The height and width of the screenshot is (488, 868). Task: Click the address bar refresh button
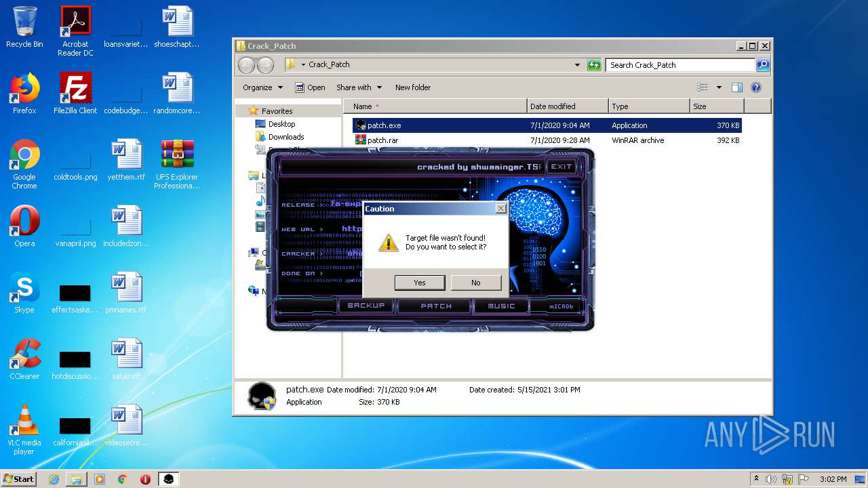(x=594, y=65)
